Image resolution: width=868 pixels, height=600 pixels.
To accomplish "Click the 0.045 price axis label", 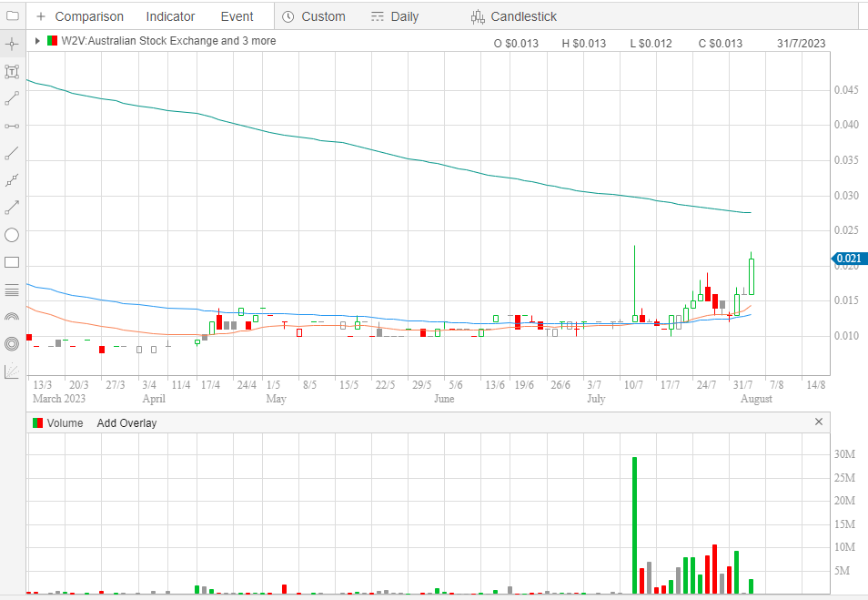I will point(846,90).
